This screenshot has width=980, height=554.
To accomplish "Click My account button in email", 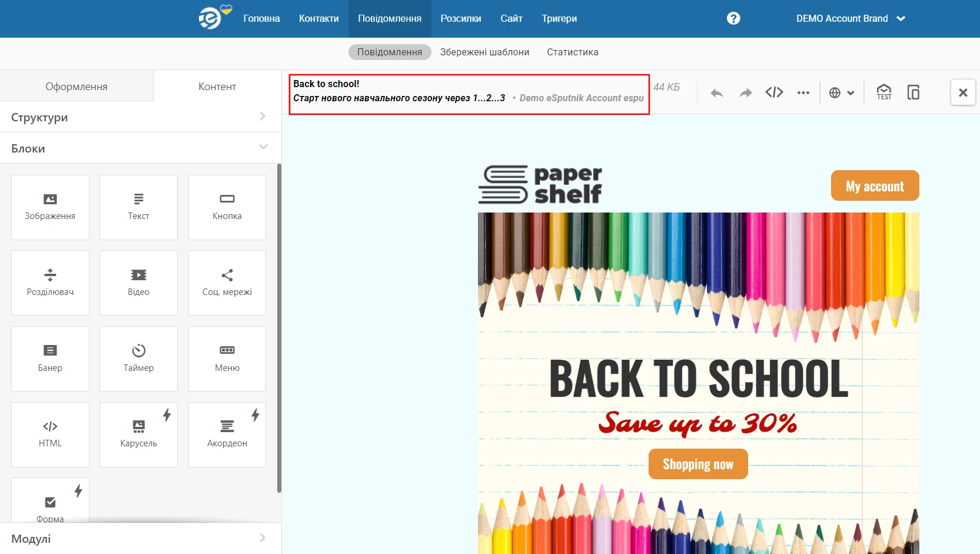I will tap(875, 185).
